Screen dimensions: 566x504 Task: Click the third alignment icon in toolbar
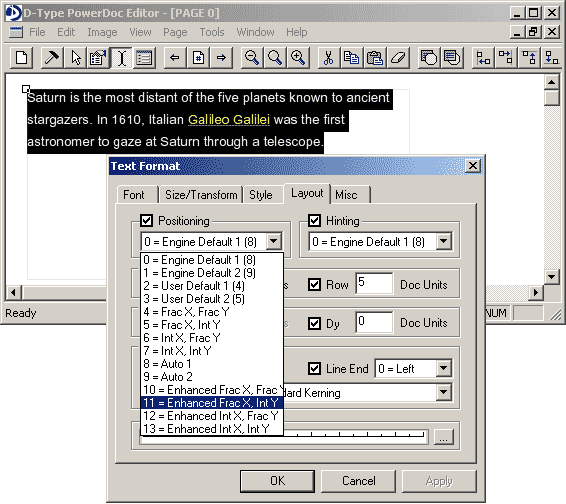[529, 58]
